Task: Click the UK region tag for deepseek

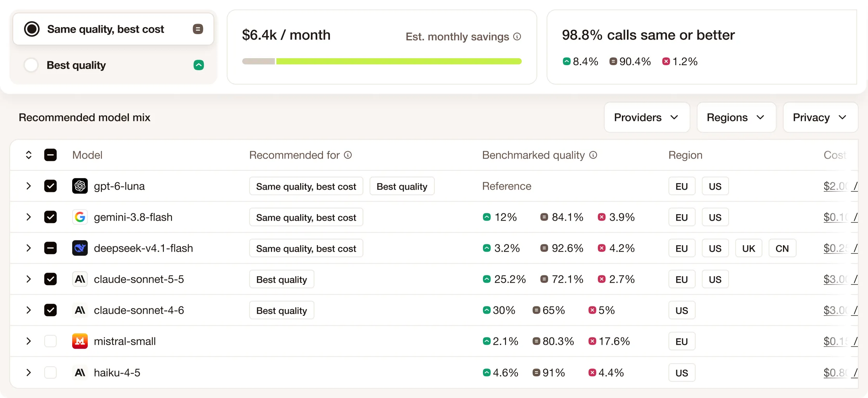Action: (749, 249)
